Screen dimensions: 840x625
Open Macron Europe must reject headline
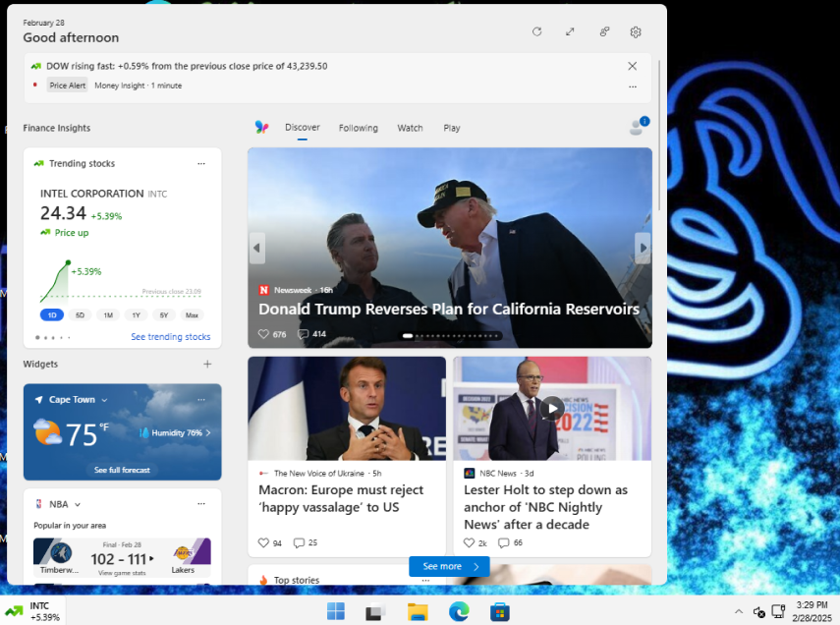(x=341, y=498)
